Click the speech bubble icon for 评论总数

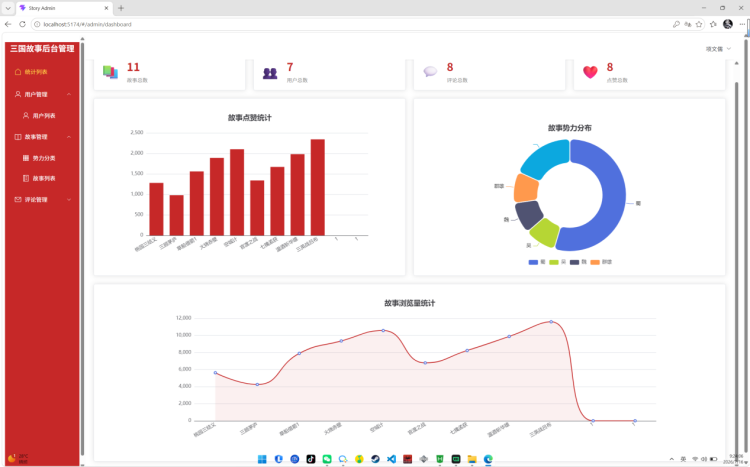click(430, 72)
